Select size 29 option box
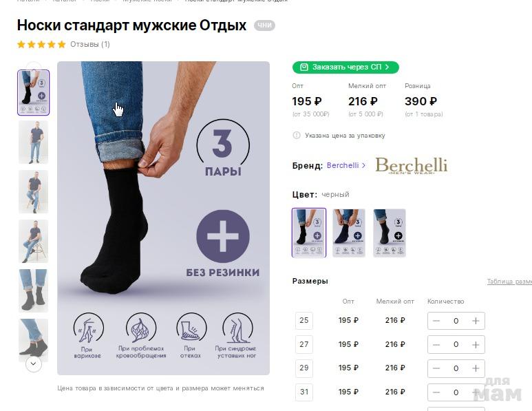Viewport: 532px width, 411px height. [304, 368]
